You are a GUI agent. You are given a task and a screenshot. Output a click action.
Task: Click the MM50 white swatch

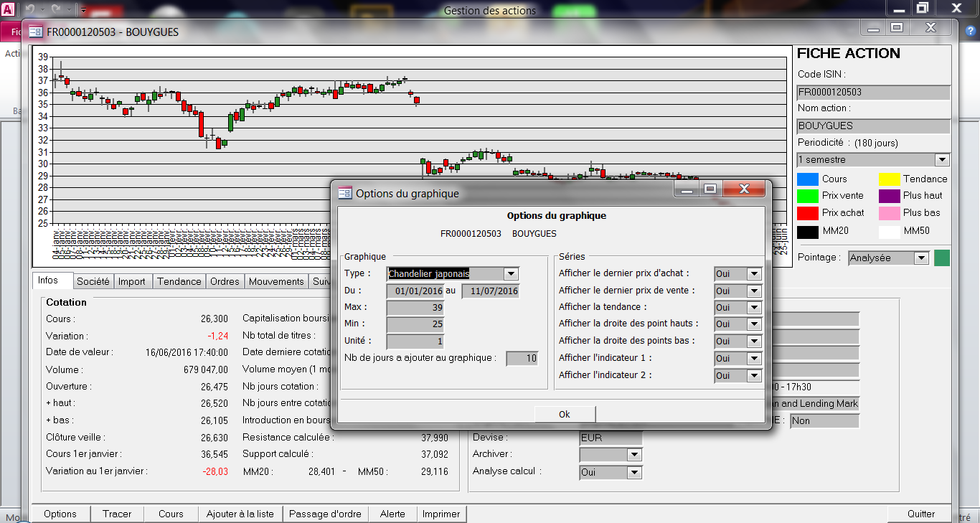[890, 232]
